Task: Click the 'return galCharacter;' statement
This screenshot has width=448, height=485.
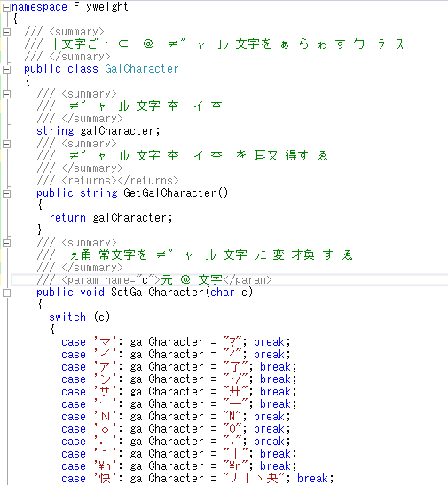Action: click(111, 218)
